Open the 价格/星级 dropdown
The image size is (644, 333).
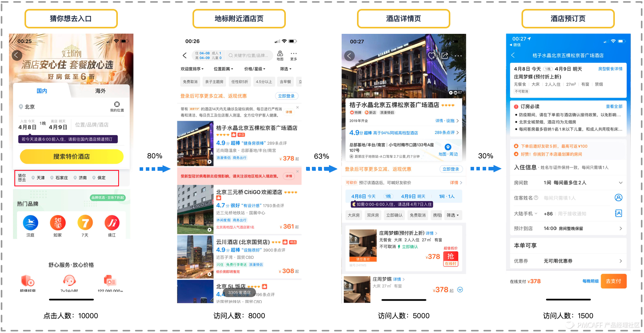pyautogui.click(x=255, y=69)
